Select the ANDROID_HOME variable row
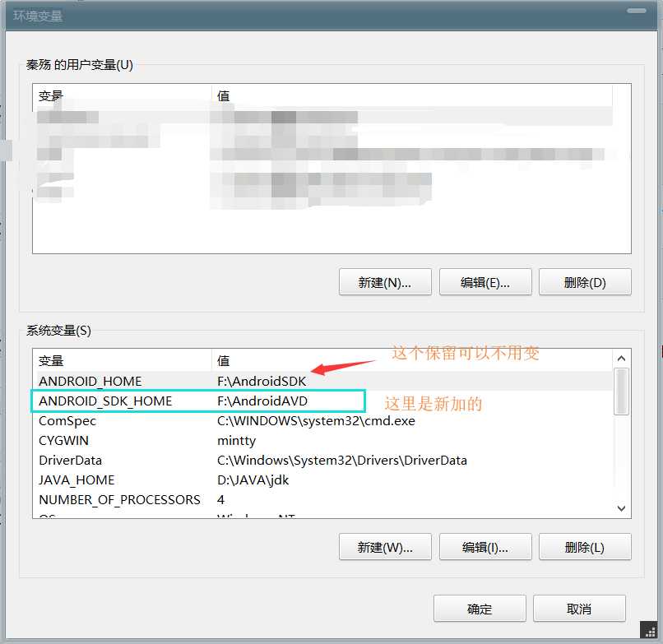This screenshot has width=663, height=644. pyautogui.click(x=323, y=381)
